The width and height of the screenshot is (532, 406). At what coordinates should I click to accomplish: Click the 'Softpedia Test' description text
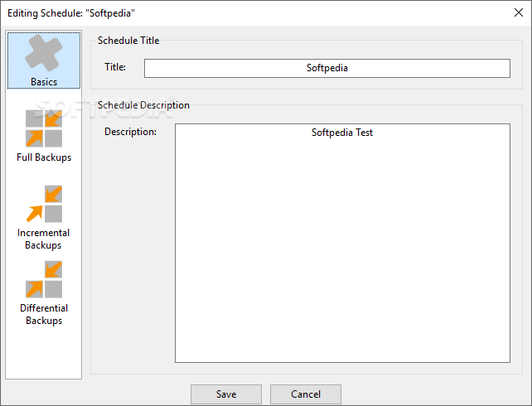(x=342, y=133)
